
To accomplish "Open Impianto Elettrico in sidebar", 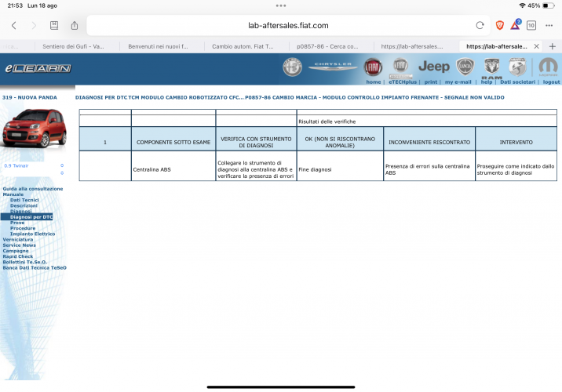I will click(x=32, y=234).
